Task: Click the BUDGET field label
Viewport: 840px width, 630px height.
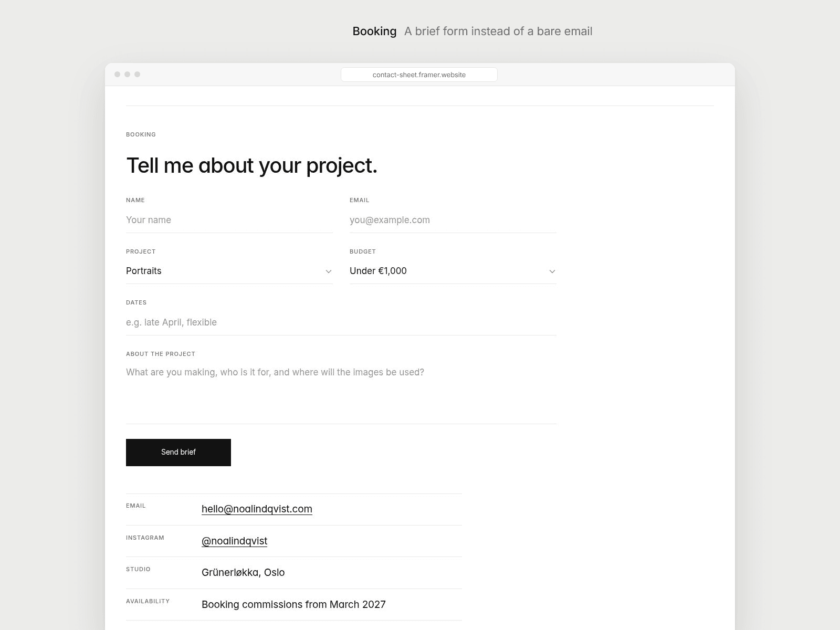Action: 363,251
